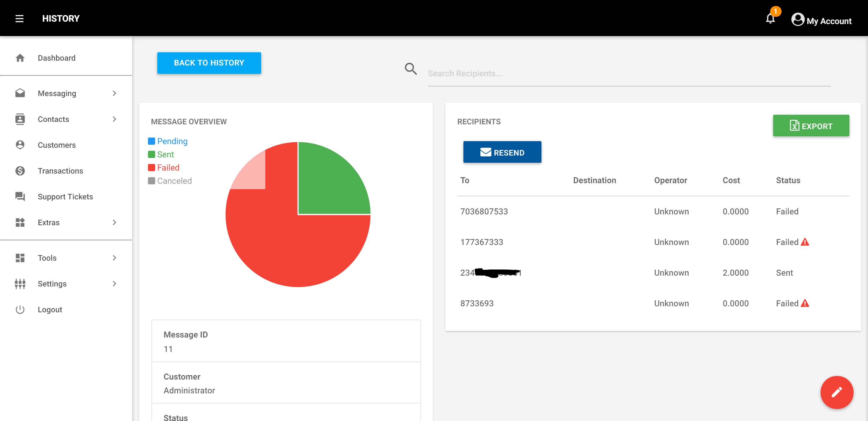Select recipient 177367333

click(x=481, y=242)
